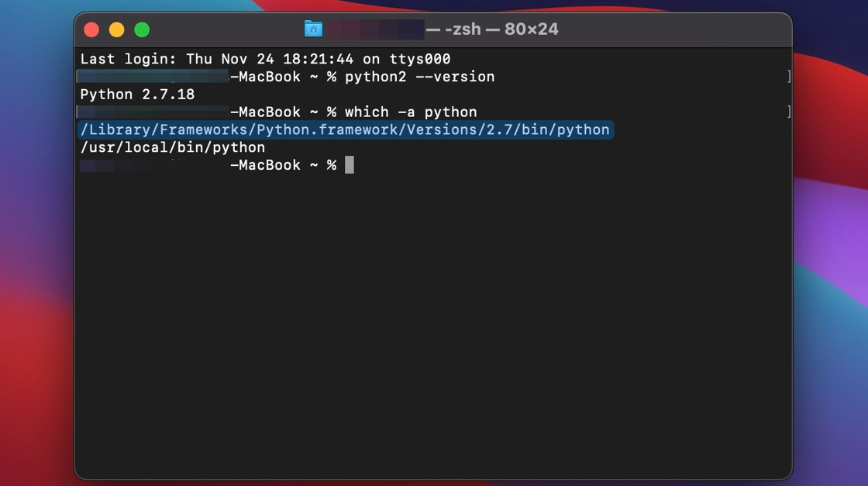The image size is (868, 486).
Task: Click the '-zsh — 80×24' window title
Action: coord(501,29)
